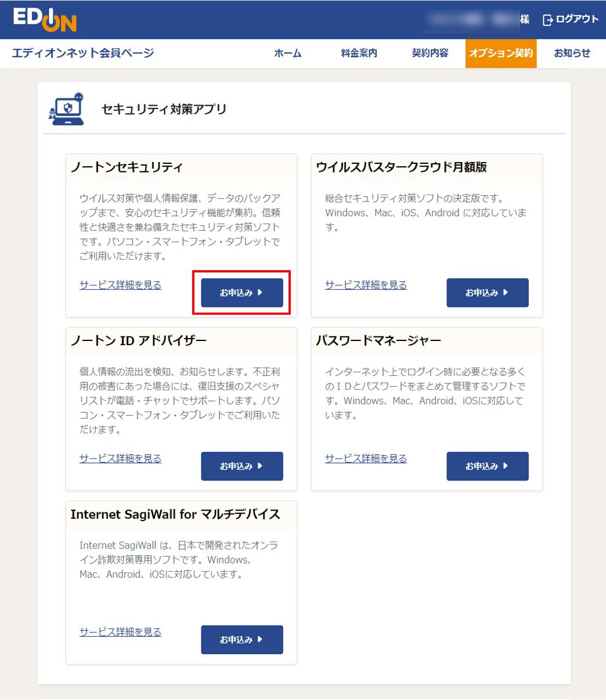606x700 pixels.
Task: Click the security laptop shield icon
Action: (x=67, y=108)
